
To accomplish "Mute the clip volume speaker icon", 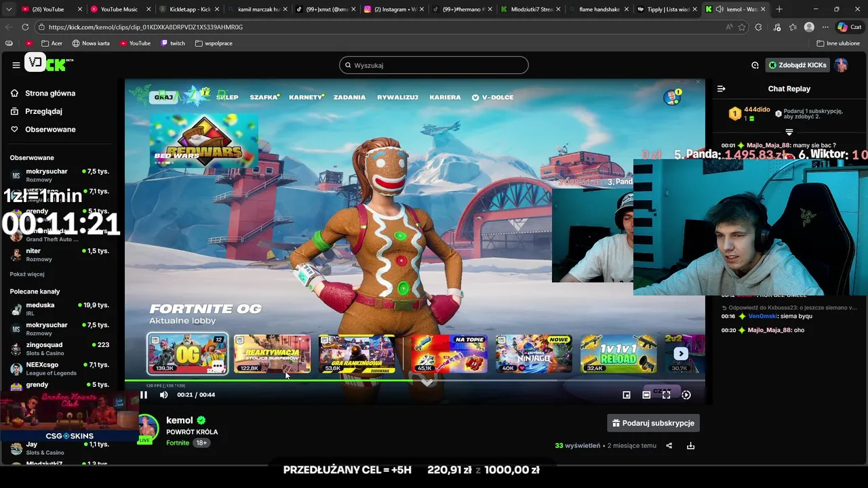I will [x=163, y=394].
